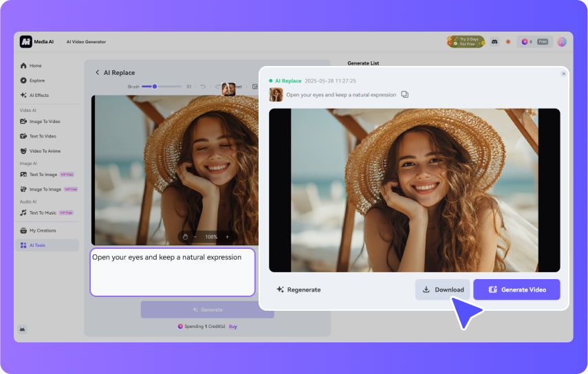
Task: Click the Media AI logo icon
Action: (26, 42)
